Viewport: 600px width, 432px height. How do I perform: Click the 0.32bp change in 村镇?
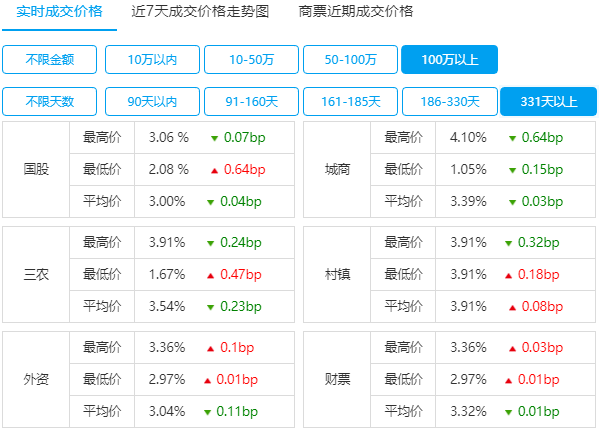[538, 242]
